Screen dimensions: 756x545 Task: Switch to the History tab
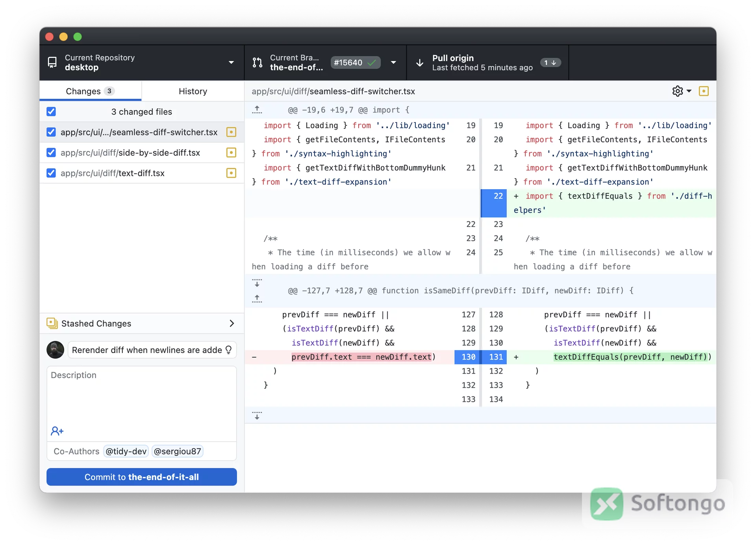click(193, 91)
